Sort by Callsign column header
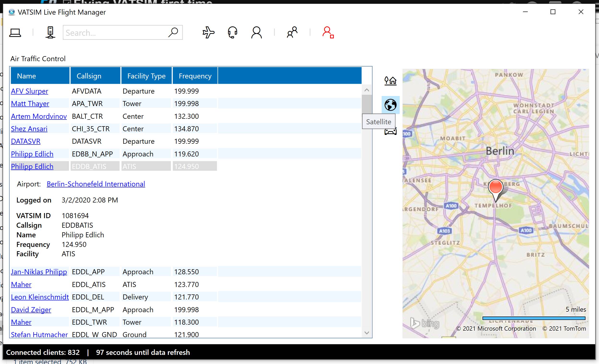This screenshot has height=364, width=599. (89, 76)
